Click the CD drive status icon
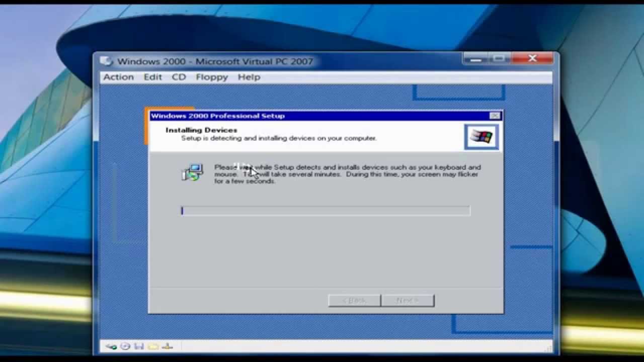 (125, 346)
